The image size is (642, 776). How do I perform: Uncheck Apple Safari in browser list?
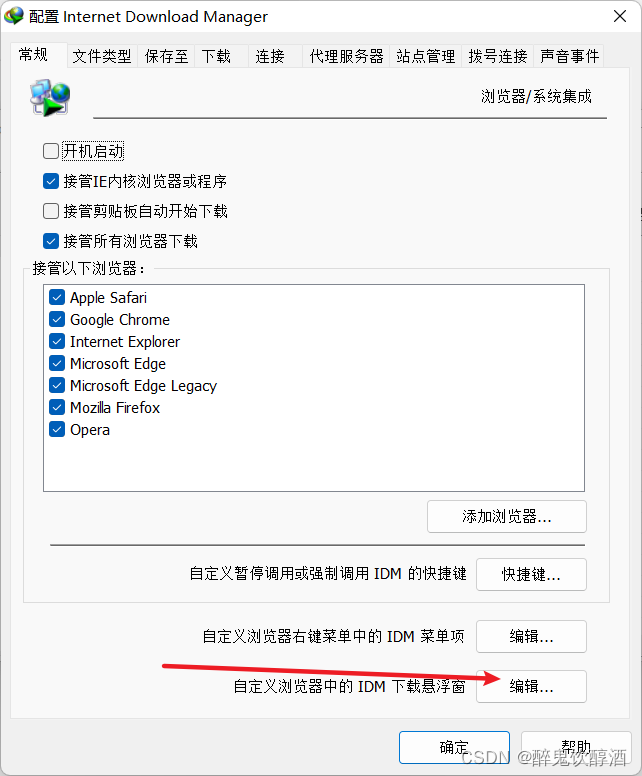[x=57, y=297]
